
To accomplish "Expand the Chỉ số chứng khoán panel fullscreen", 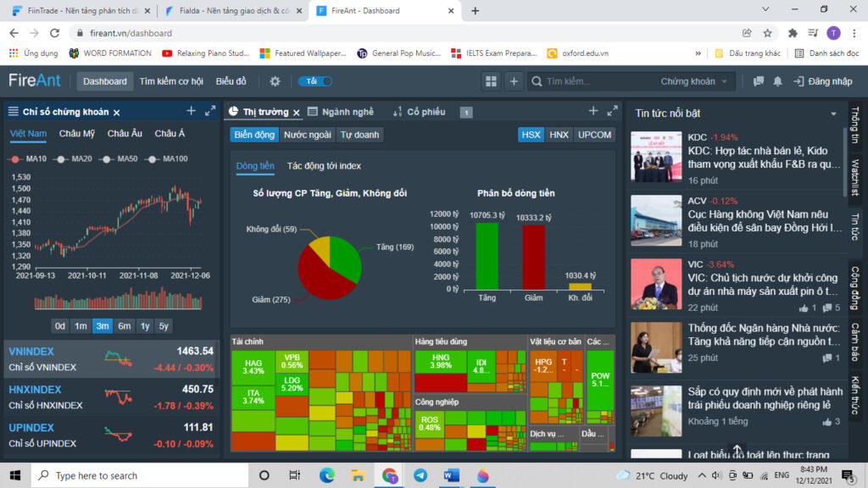I will pyautogui.click(x=210, y=111).
